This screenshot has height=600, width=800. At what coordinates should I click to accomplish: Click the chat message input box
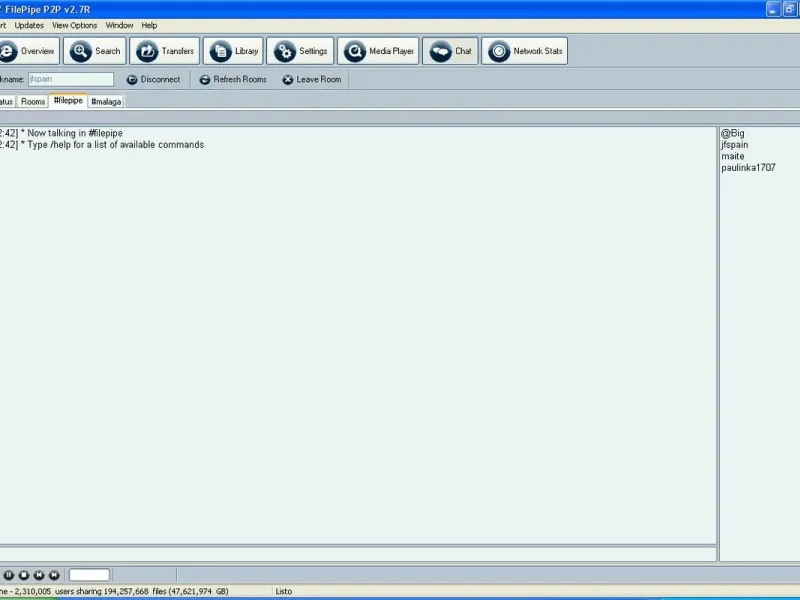358,554
